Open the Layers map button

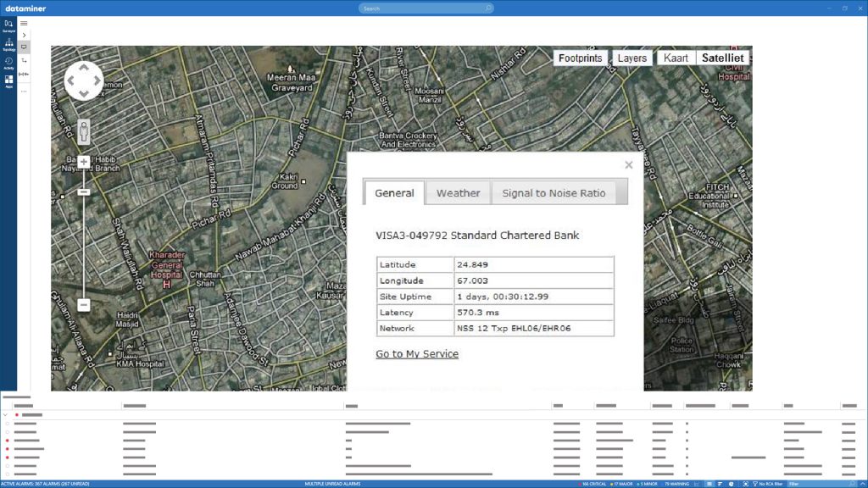[632, 58]
